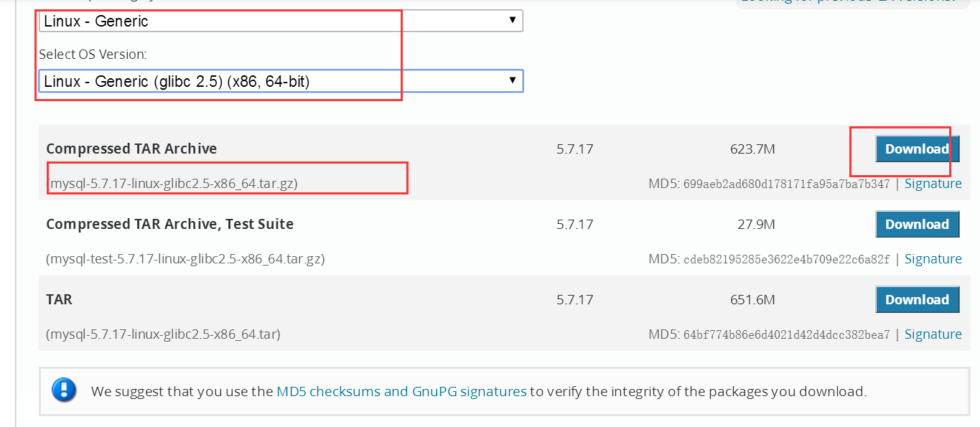Viewport: 980px width, 427px height.
Task: Click the MD5 hash starting with 699aeb2a
Action: pos(787,184)
